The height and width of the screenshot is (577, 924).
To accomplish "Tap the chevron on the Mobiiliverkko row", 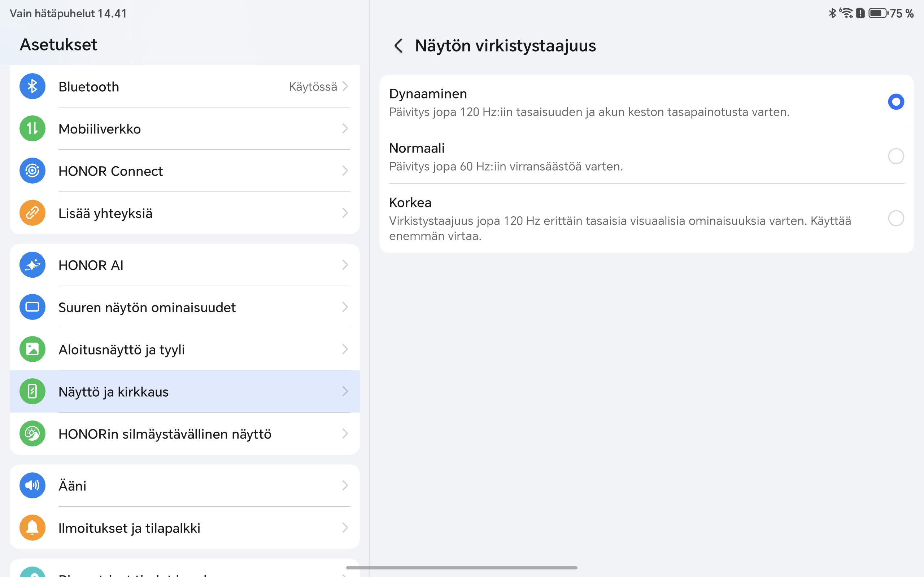I will (345, 129).
